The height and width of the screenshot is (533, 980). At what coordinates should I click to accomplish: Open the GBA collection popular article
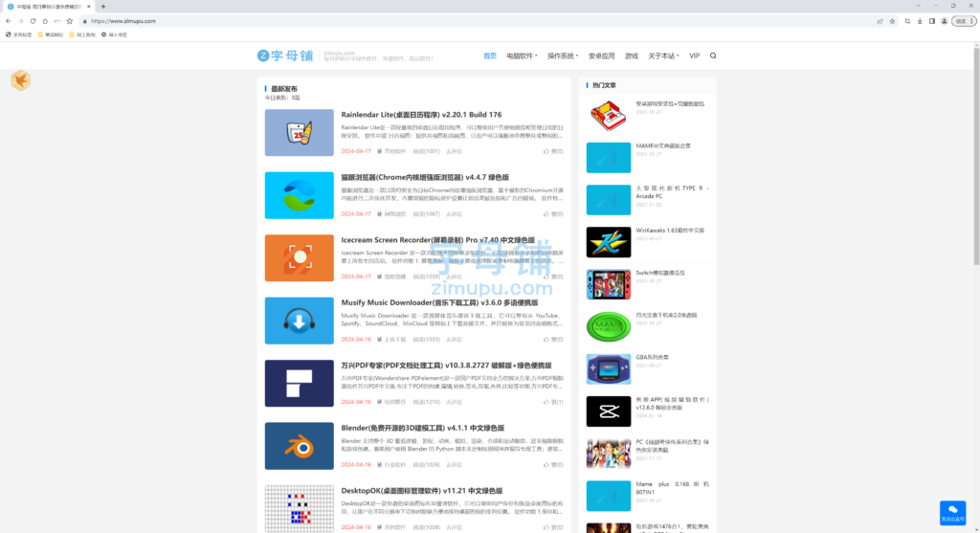(652, 357)
